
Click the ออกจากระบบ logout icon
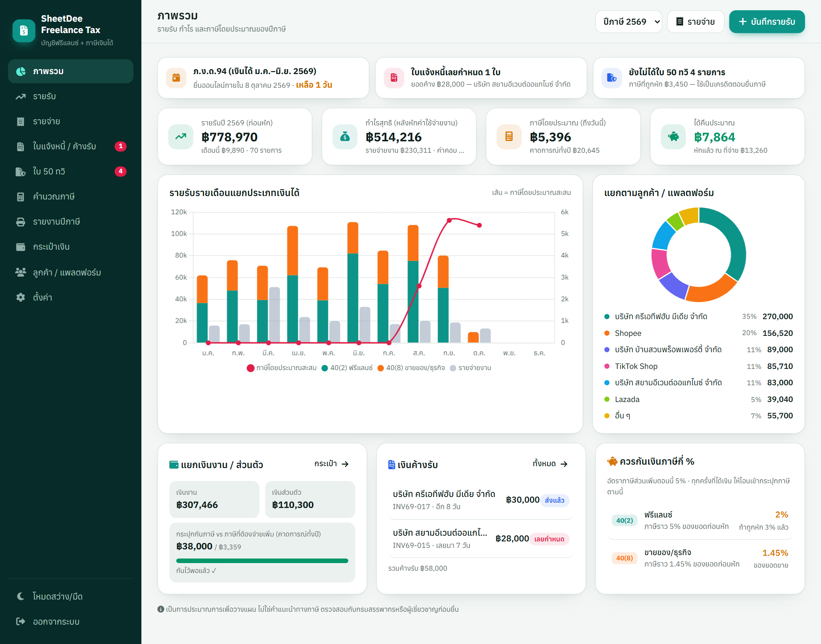(21, 622)
